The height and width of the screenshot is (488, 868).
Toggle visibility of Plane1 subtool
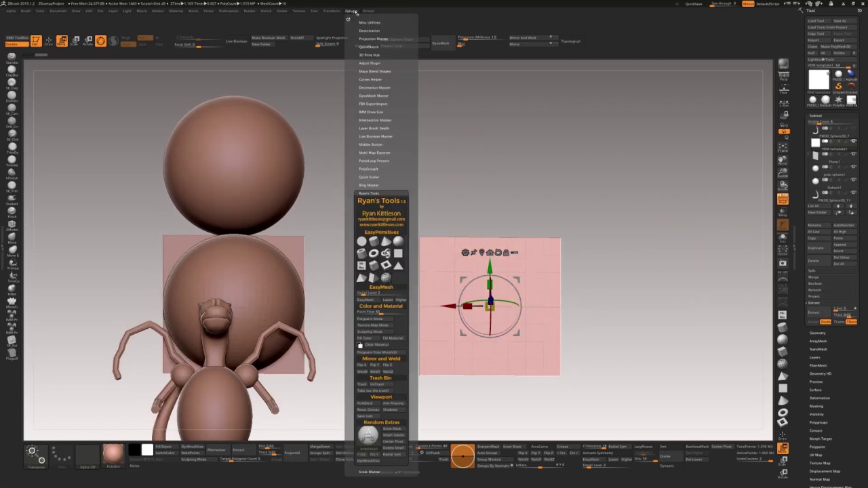[853, 154]
